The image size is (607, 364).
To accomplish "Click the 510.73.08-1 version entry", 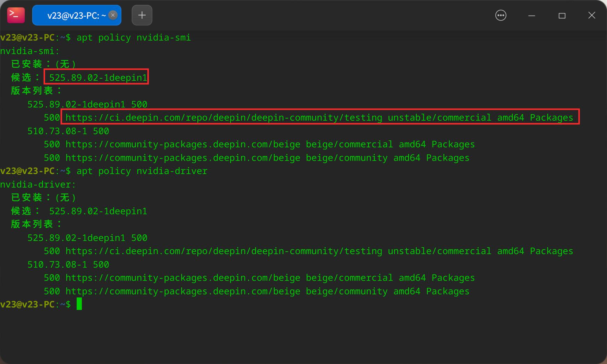I will click(68, 131).
